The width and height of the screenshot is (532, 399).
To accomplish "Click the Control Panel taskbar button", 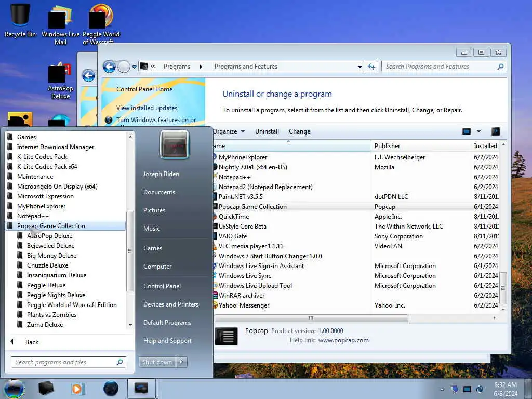I will [141, 389].
